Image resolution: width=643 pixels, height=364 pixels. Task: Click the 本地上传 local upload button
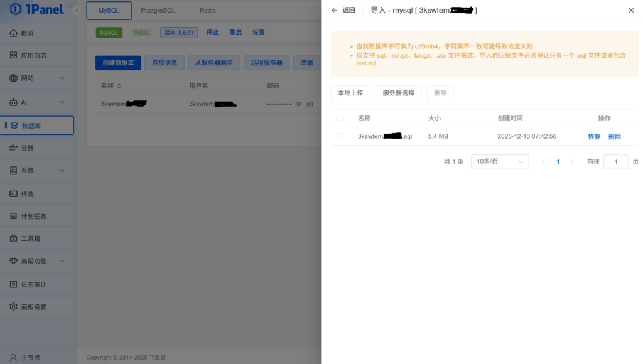(x=350, y=92)
